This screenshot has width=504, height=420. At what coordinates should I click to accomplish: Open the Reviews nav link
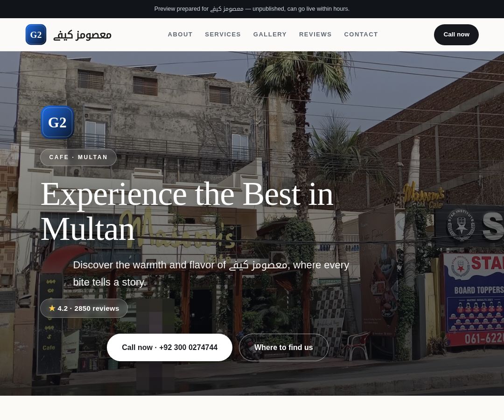coord(315,35)
